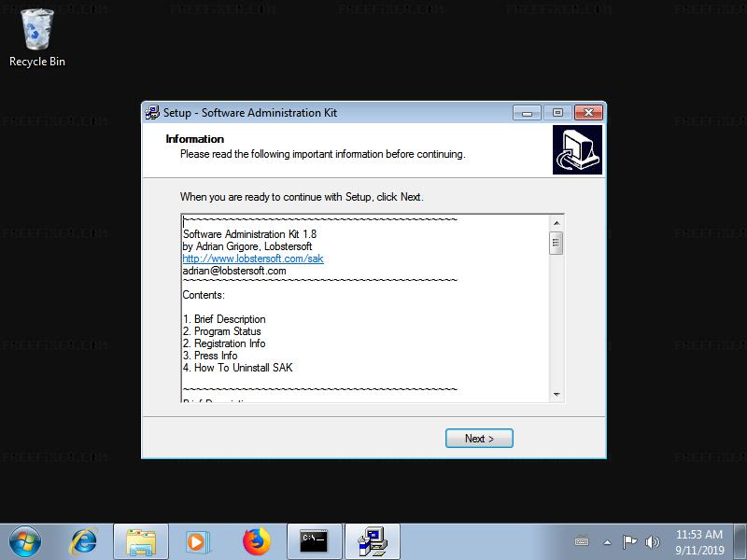This screenshot has height=560, width=747.
Task: Open the Windows Start menu
Action: (25, 542)
